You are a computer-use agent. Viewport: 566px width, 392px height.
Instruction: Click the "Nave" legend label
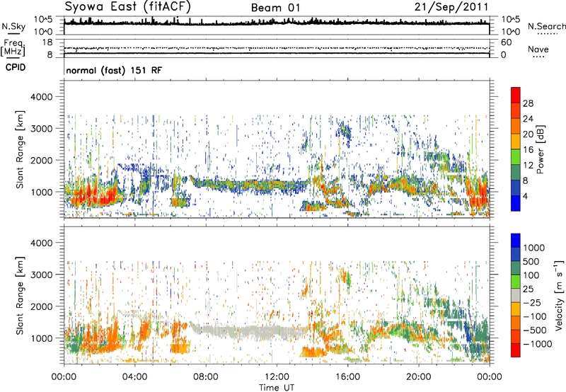click(x=538, y=49)
